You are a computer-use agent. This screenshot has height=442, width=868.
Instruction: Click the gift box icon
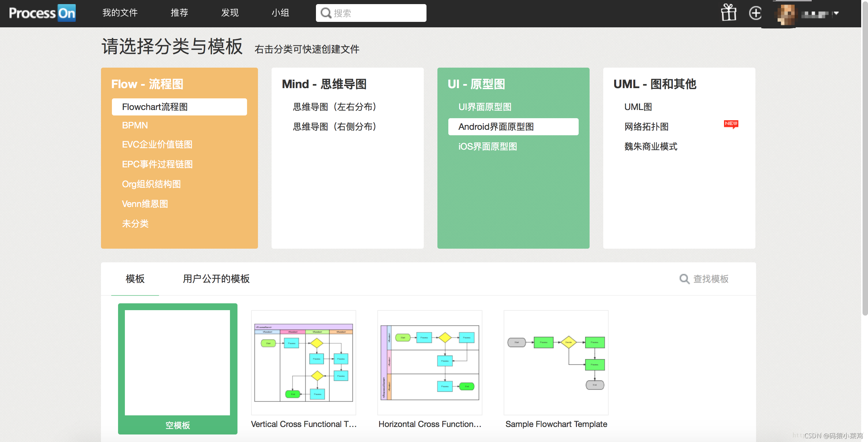tap(728, 13)
